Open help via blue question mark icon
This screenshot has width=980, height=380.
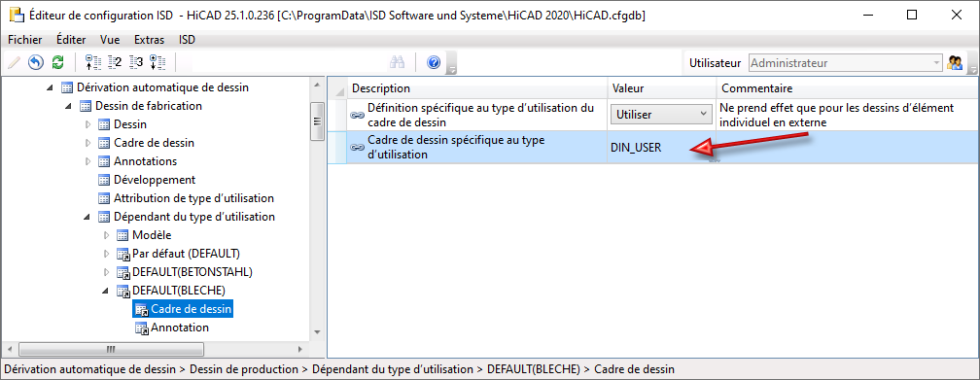(x=434, y=62)
